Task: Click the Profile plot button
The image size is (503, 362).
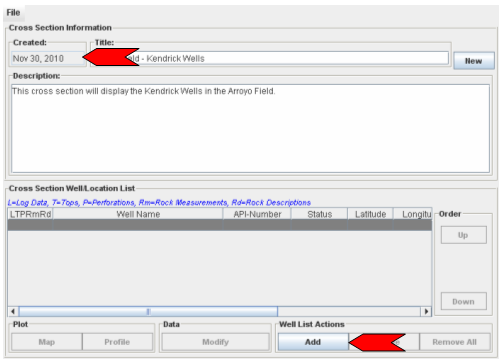Action: (117, 342)
